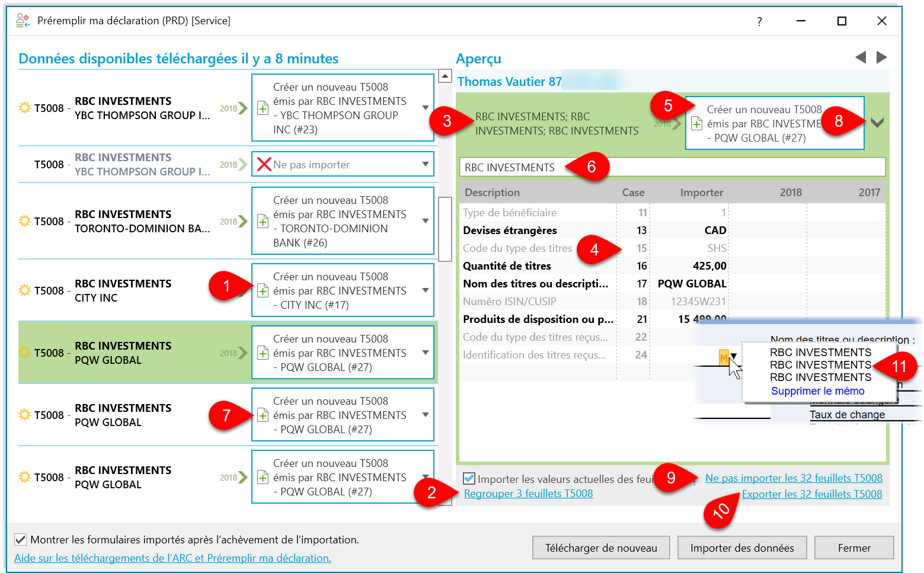The width and height of the screenshot is (924, 573).
Task: Click the data list scrollbar thumb
Action: coord(445,229)
